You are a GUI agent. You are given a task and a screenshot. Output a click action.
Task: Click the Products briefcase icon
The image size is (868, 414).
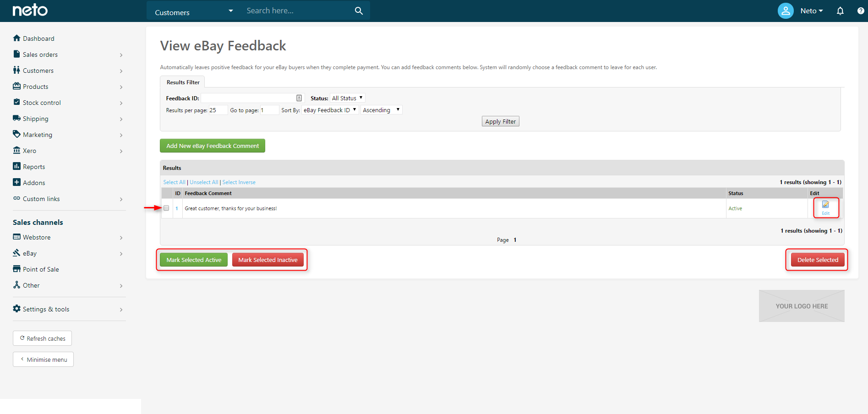tap(17, 86)
